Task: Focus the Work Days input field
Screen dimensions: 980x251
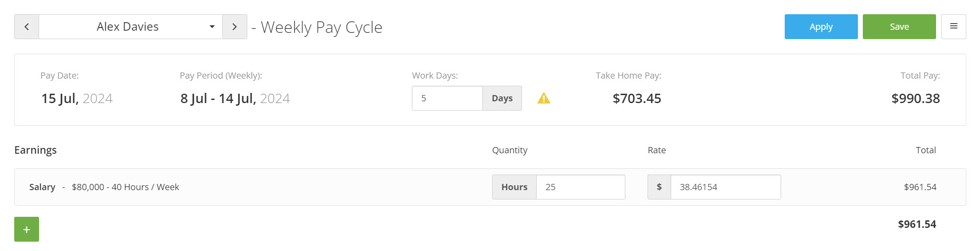Action: (x=447, y=98)
